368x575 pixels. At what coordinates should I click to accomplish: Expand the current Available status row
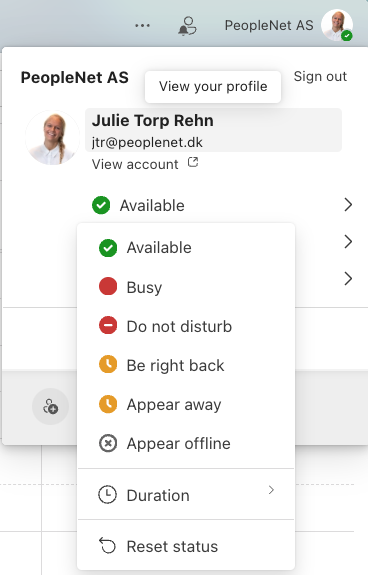coord(222,205)
